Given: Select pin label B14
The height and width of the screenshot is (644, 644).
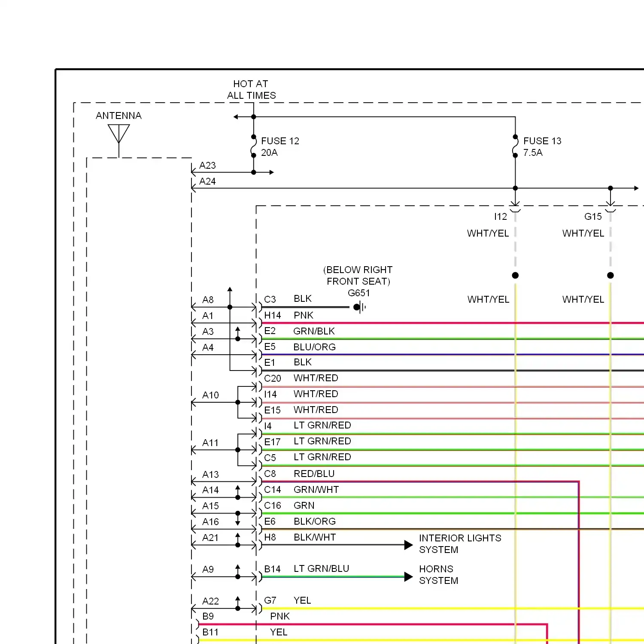Looking at the screenshot, I should tap(273, 569).
